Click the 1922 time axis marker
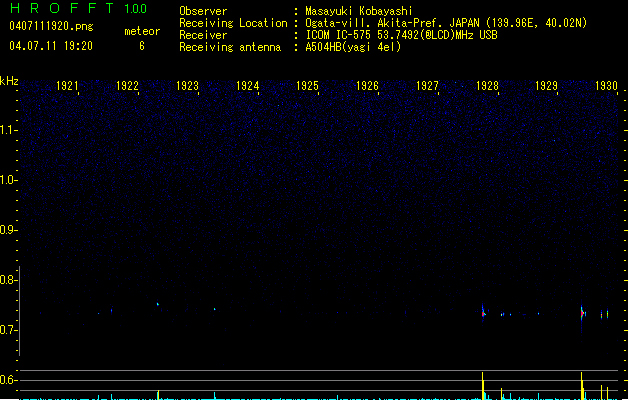Screen dimensions: 629x400 [x=127, y=85]
